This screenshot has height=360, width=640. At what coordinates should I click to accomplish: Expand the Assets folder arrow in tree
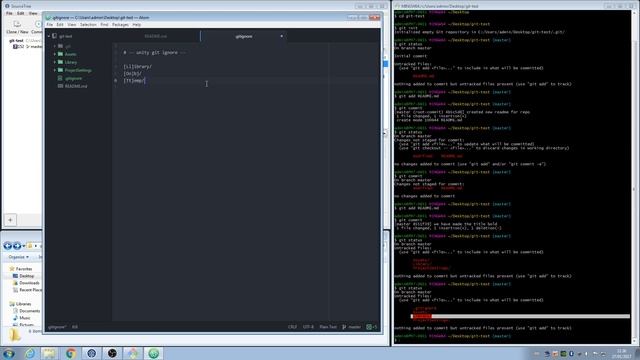pos(55,54)
